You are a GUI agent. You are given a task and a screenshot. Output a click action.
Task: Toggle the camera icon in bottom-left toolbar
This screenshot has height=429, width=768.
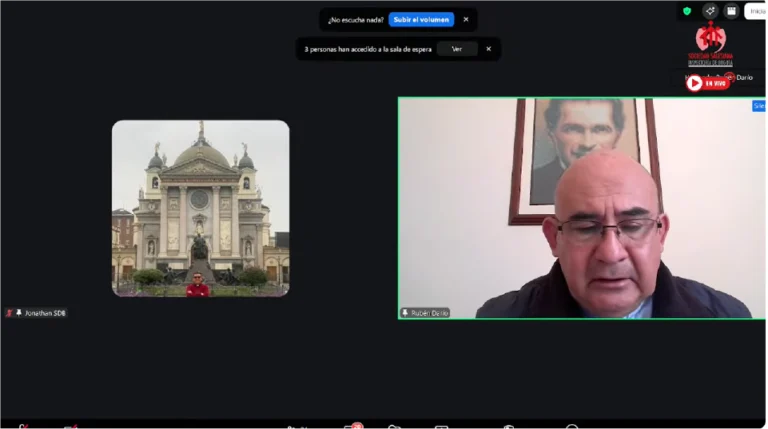click(70, 426)
